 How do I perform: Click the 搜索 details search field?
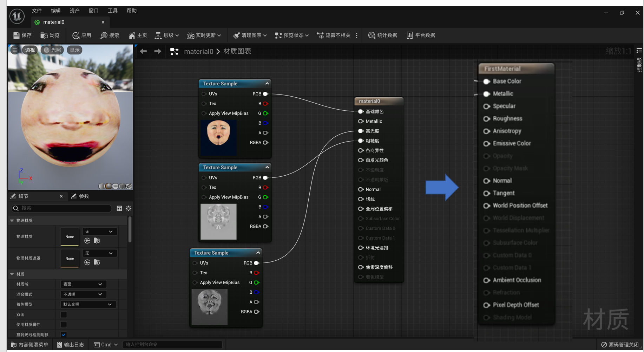click(x=62, y=208)
